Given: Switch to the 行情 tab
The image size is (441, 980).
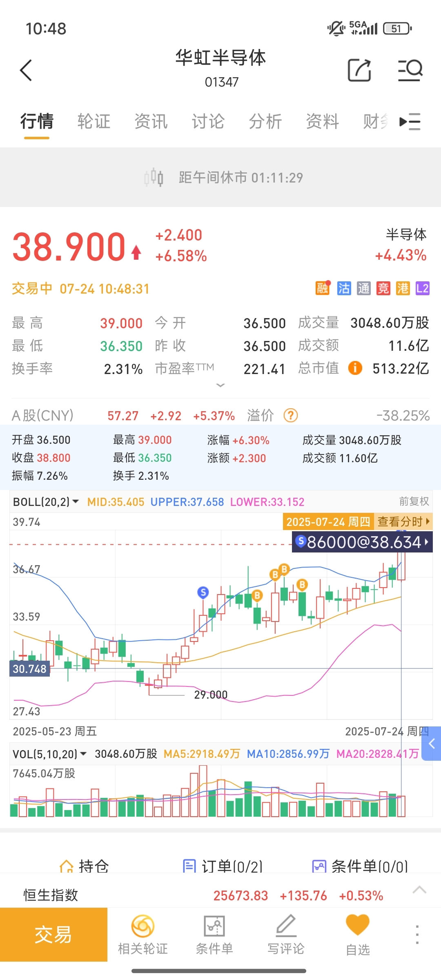Looking at the screenshot, I should coord(37,121).
